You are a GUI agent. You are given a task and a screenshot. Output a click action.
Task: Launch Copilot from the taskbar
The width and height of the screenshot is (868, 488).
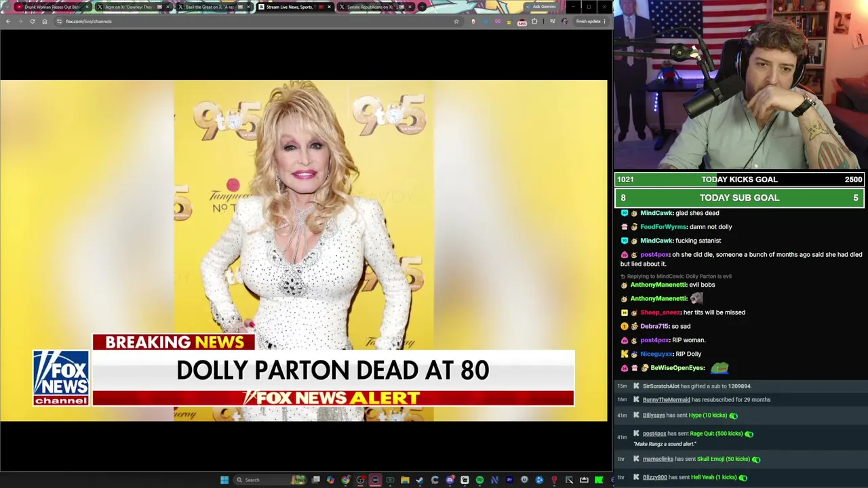click(x=330, y=480)
